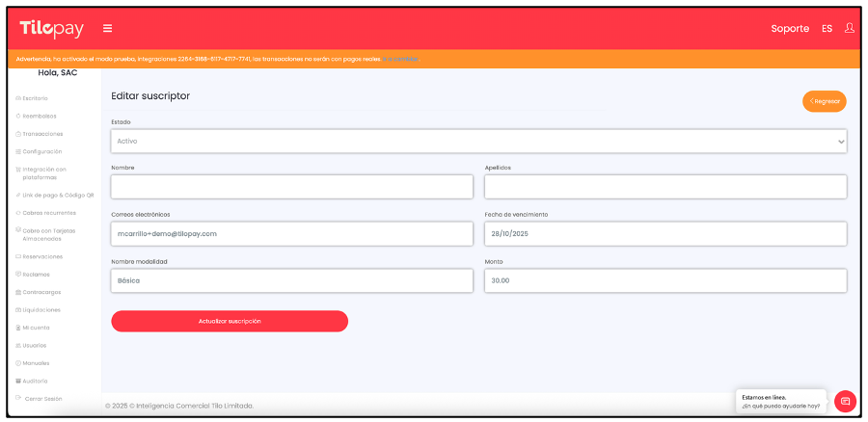This screenshot has width=868, height=422.
Task: Focus the Fecha de vencimiento field
Action: click(x=665, y=234)
